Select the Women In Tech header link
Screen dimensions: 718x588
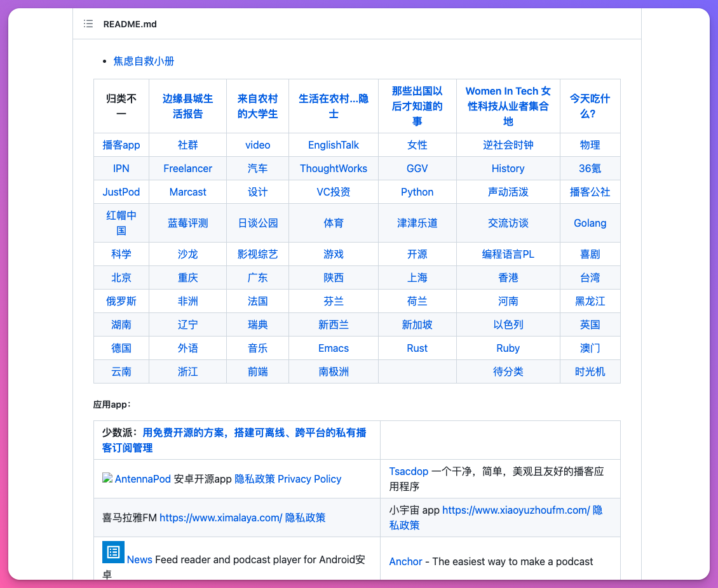click(x=508, y=106)
